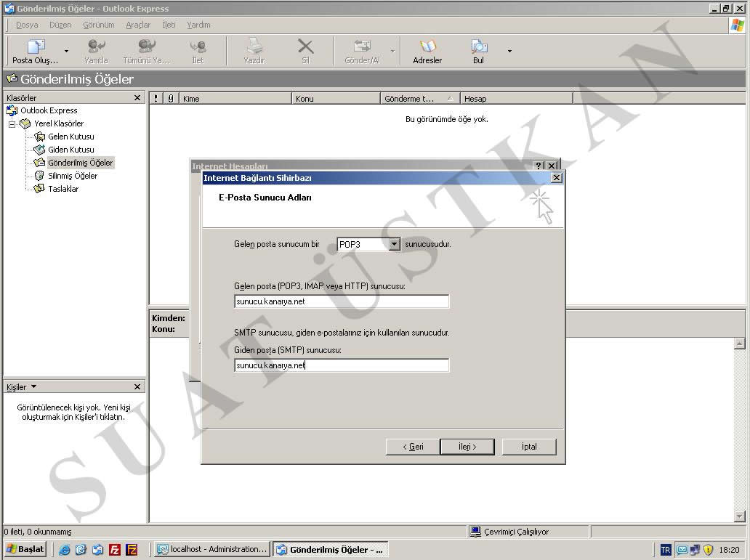This screenshot has width=750, height=560.
Task: Sort by priority exclamation column
Action: pos(156,99)
